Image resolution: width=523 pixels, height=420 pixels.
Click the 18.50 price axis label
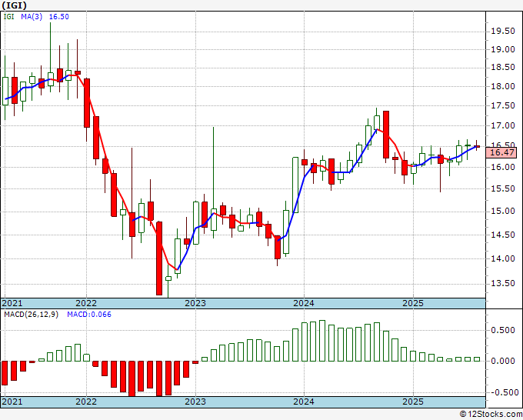(503, 67)
